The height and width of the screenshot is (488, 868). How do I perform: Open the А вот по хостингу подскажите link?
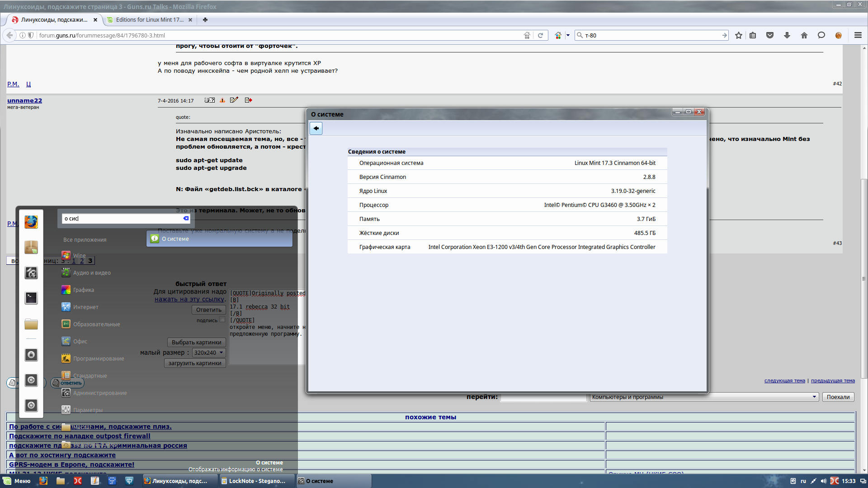pyautogui.click(x=62, y=455)
